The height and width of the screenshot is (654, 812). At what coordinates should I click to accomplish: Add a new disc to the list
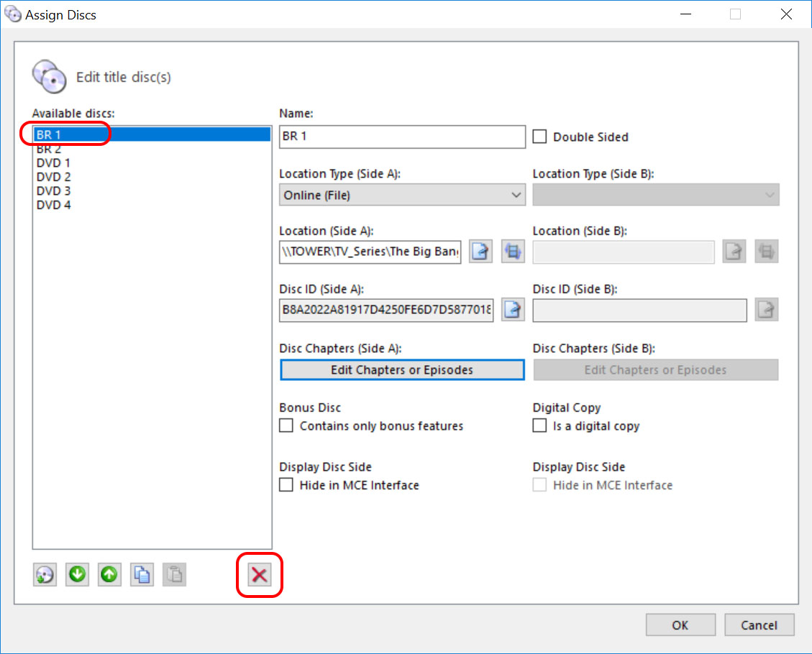point(45,575)
